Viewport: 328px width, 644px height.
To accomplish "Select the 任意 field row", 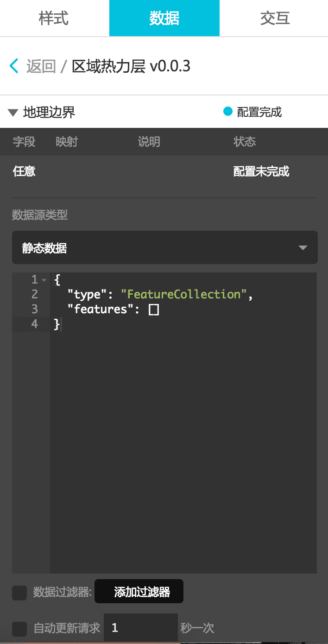I will click(x=24, y=171).
